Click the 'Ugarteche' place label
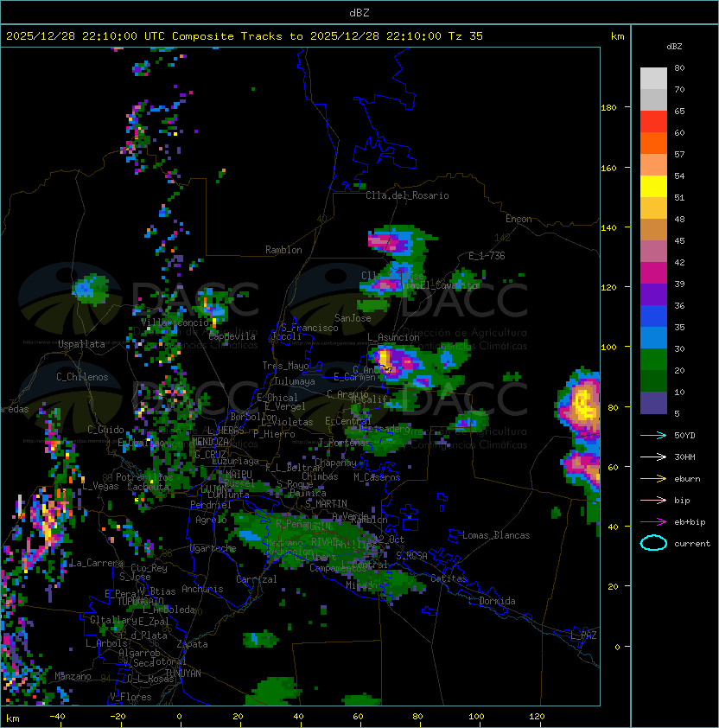This screenshot has height=728, width=719. tap(213, 548)
